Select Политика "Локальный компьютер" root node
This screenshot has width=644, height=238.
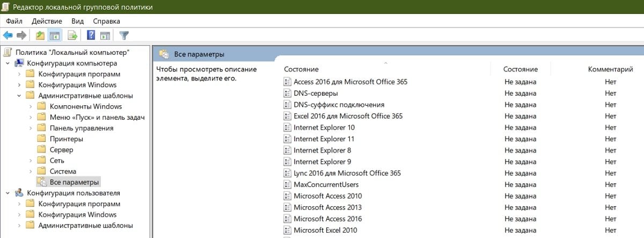(72, 52)
